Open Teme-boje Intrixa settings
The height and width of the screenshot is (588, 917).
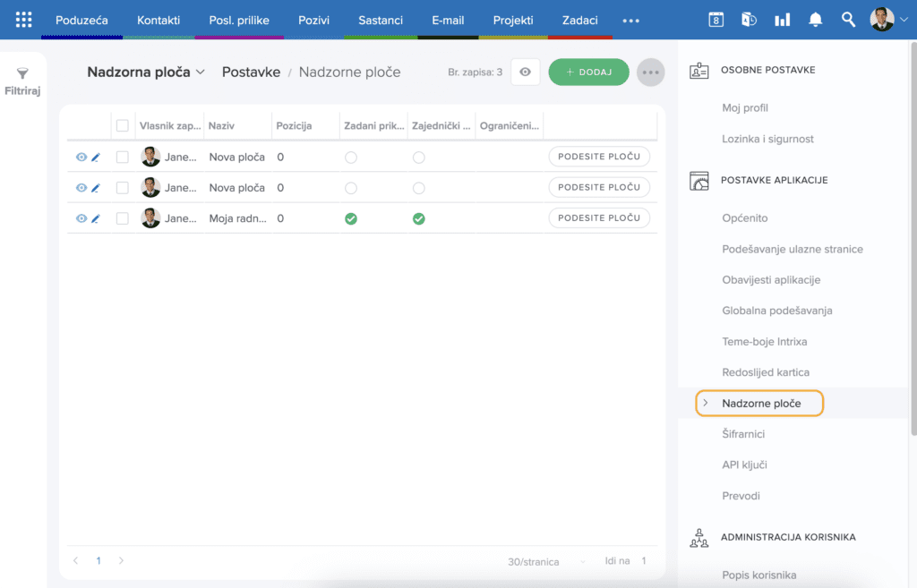765,342
